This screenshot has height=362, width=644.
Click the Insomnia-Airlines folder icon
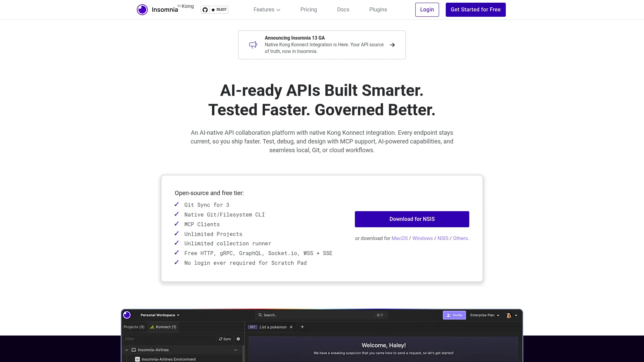click(133, 350)
